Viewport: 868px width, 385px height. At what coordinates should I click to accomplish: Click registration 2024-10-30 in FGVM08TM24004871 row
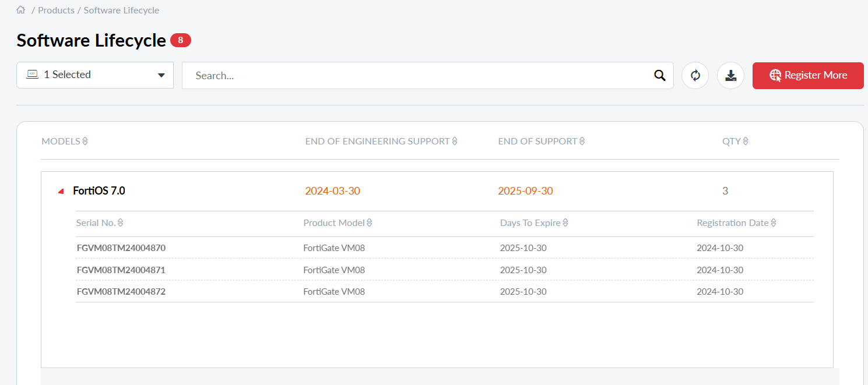(x=720, y=270)
